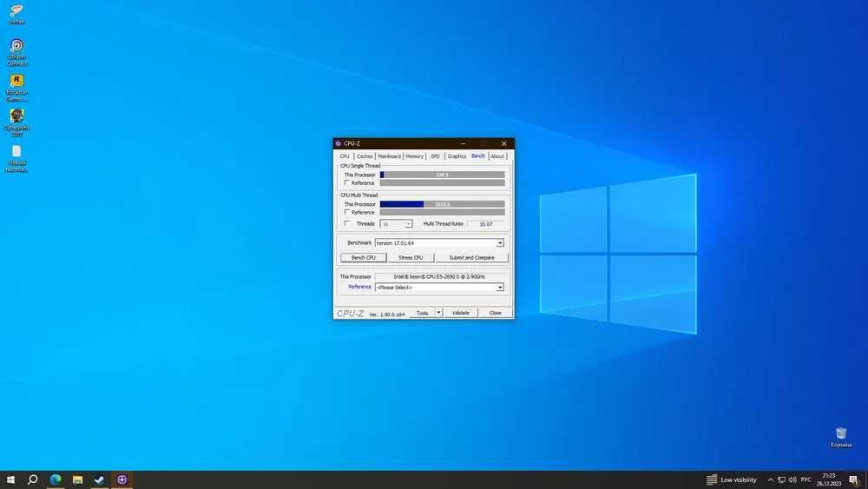Screen dimensions: 868x489
Task: Open the Low visibility weather widget
Action: coord(731,479)
